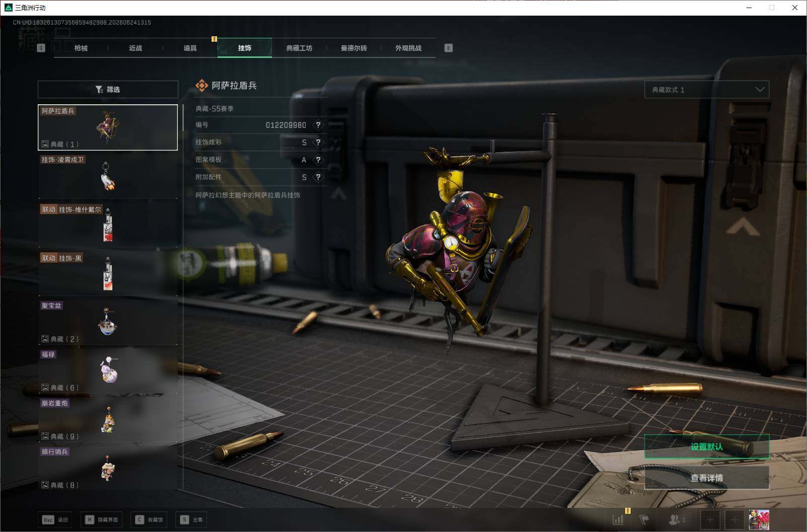Click the help icon next to 编号

(318, 125)
